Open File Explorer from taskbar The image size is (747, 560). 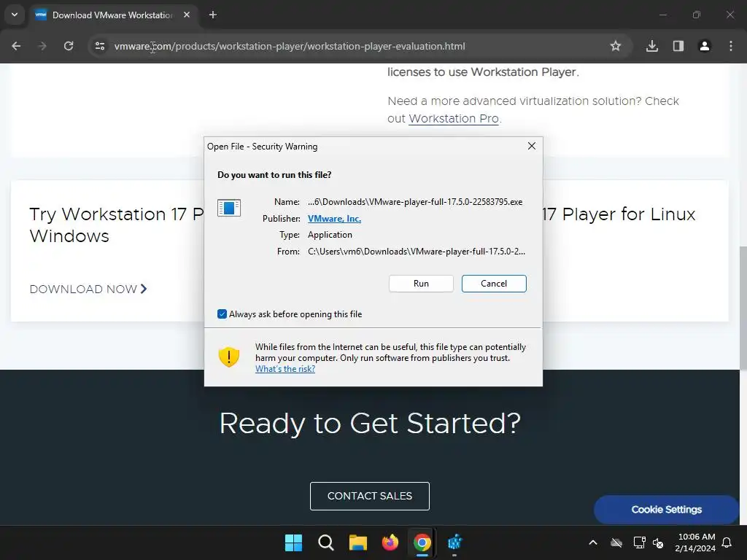357,542
